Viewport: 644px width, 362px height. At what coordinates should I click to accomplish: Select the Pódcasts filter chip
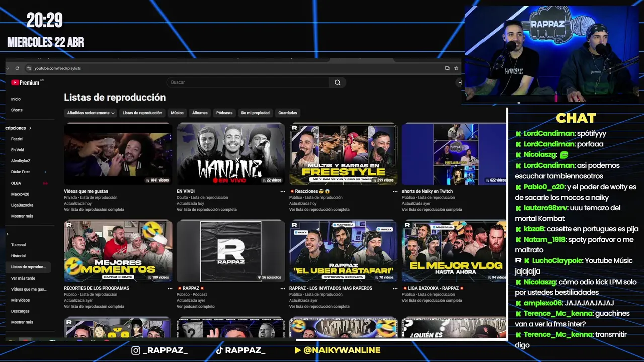pos(224,113)
